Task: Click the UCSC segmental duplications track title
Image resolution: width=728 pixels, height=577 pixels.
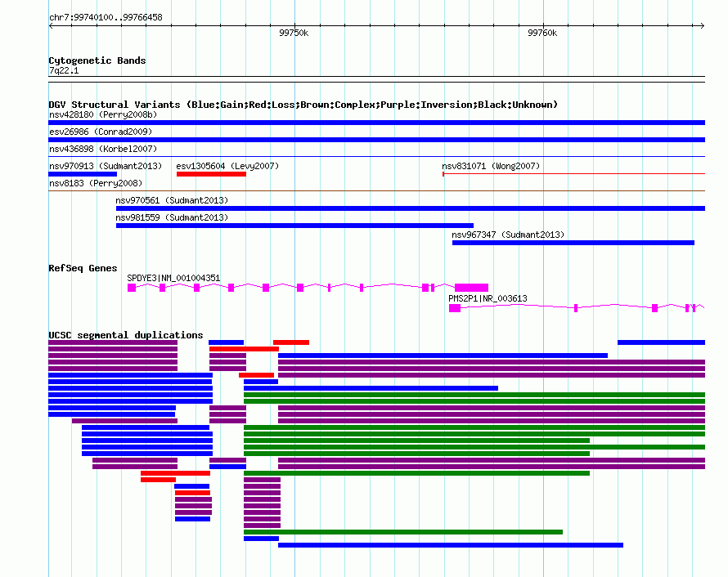Action: click(126, 335)
